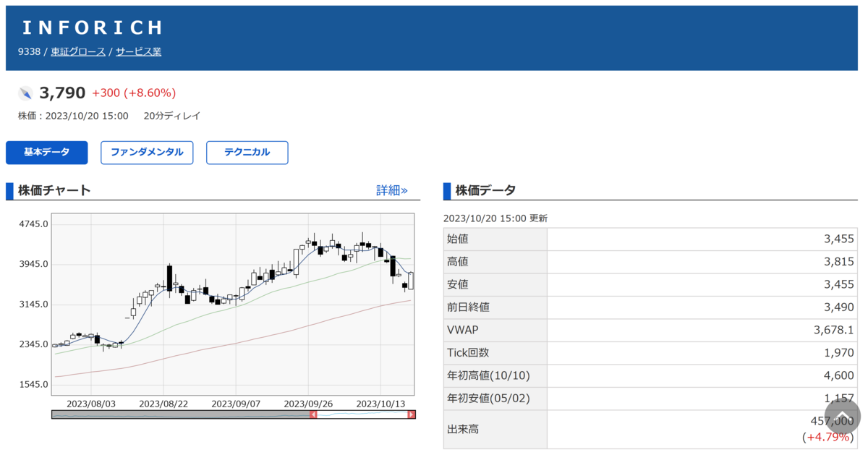Click the yearly high value 4,600

pyautogui.click(x=838, y=375)
